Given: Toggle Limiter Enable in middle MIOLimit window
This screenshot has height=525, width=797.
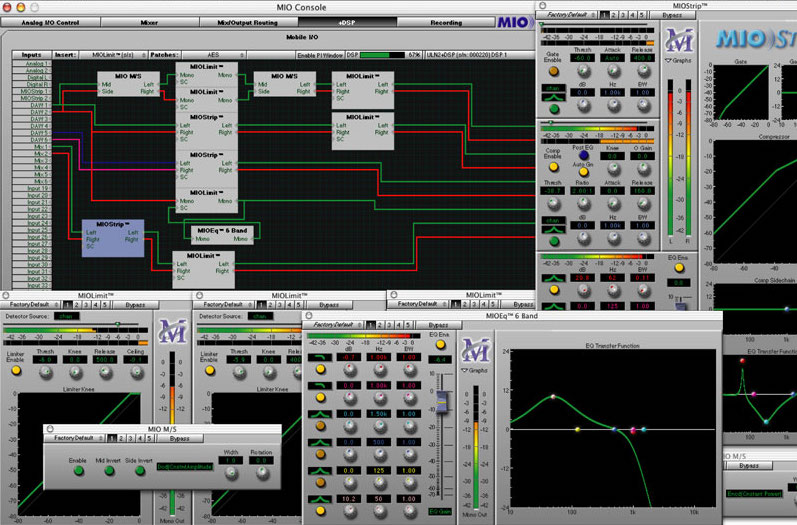Looking at the screenshot, I should point(209,371).
